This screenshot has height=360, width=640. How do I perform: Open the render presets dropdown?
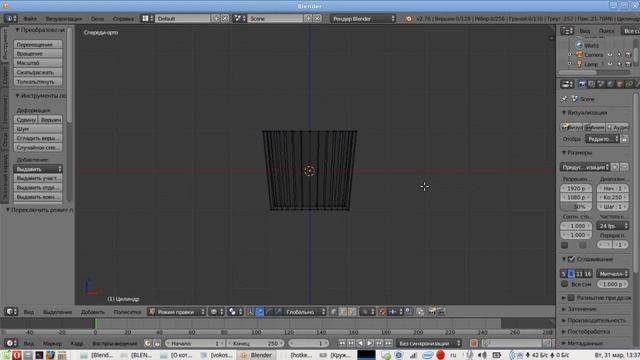pos(585,167)
